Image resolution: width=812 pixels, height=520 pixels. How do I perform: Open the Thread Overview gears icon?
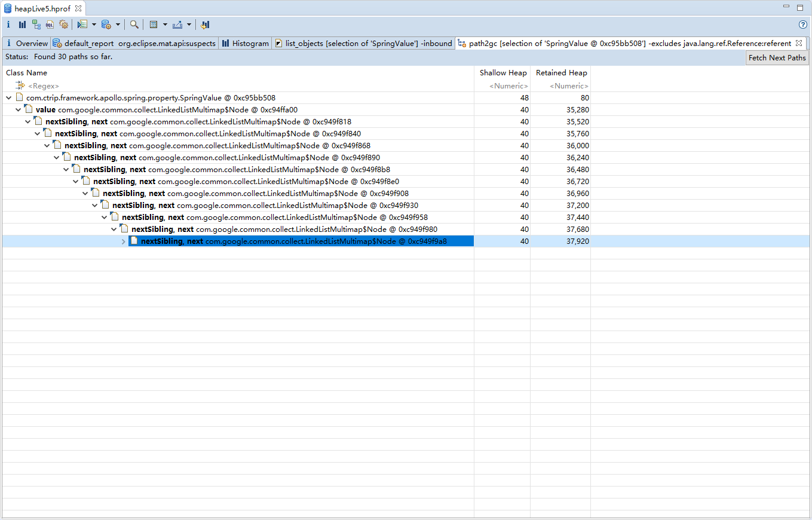(64, 25)
